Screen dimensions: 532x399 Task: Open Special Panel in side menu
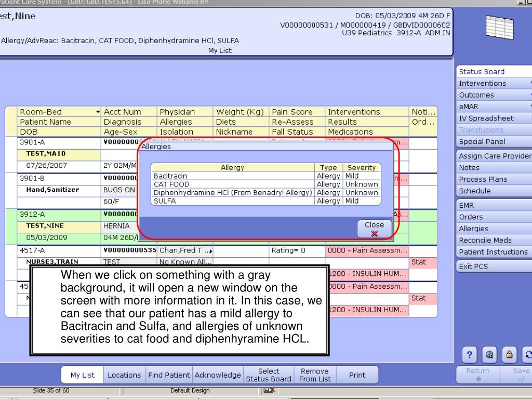click(x=494, y=141)
